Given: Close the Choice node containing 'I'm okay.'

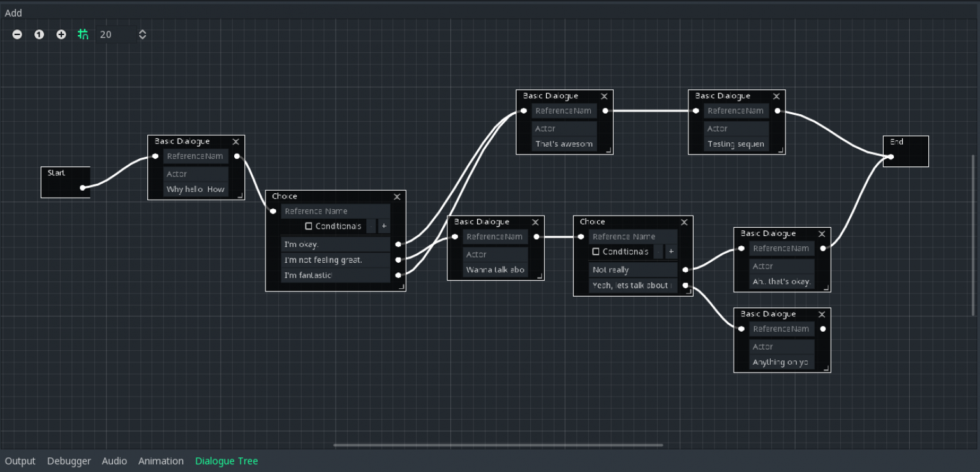Looking at the screenshot, I should (x=397, y=196).
